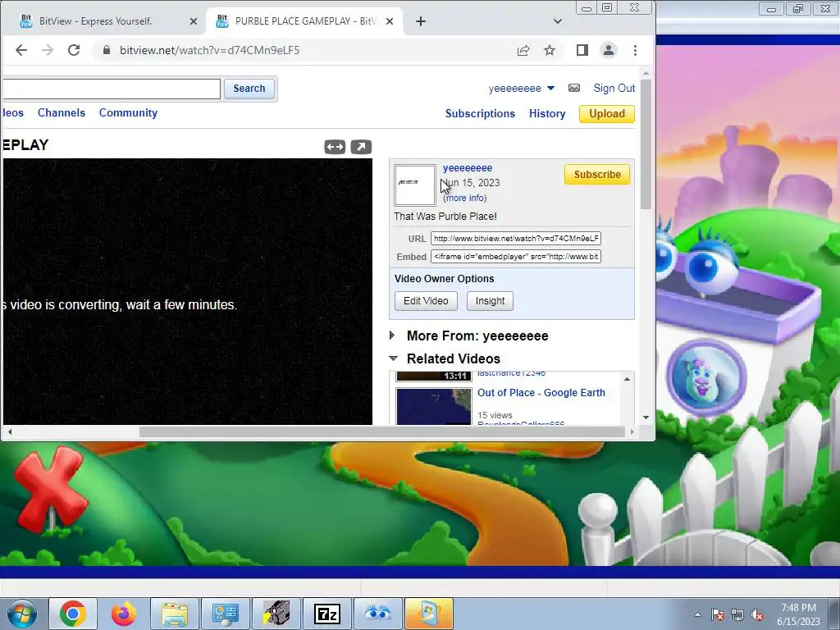Expand more info description link
The height and width of the screenshot is (630, 840).
(x=465, y=198)
